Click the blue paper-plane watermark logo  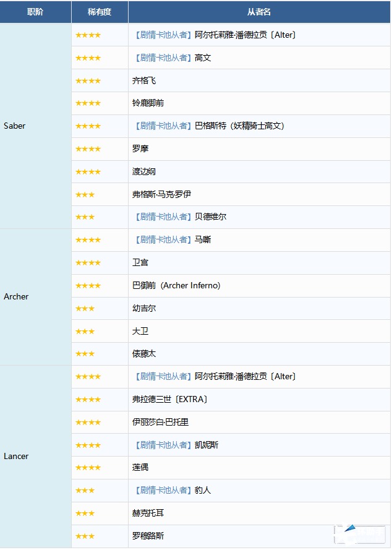(x=351, y=531)
